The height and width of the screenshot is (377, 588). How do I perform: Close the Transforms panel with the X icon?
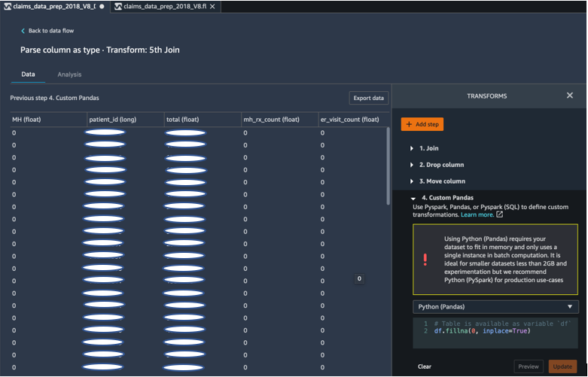[x=570, y=96]
